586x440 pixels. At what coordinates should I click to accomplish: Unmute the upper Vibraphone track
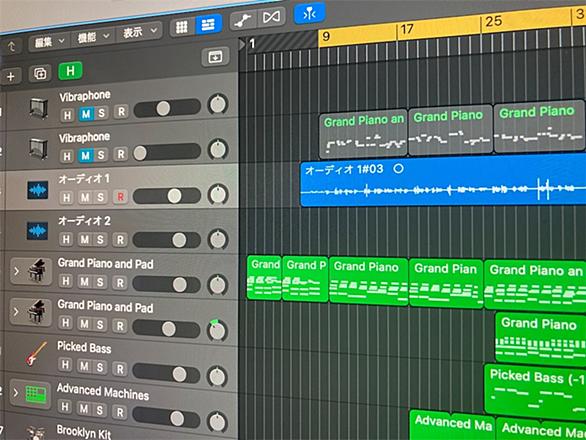tap(86, 114)
